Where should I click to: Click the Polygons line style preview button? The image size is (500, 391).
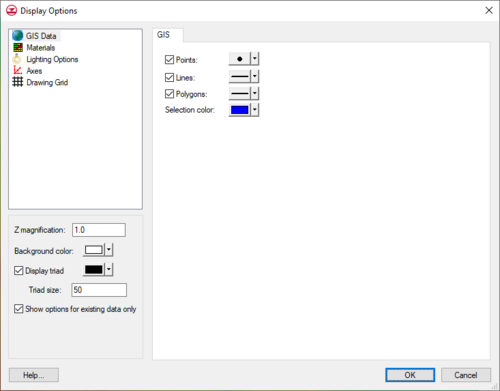pyautogui.click(x=240, y=93)
